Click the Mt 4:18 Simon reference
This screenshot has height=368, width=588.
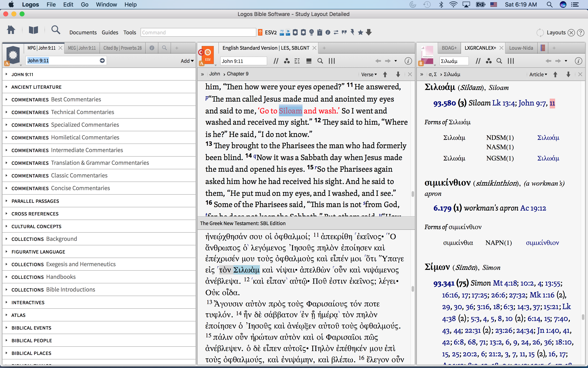[505, 283]
